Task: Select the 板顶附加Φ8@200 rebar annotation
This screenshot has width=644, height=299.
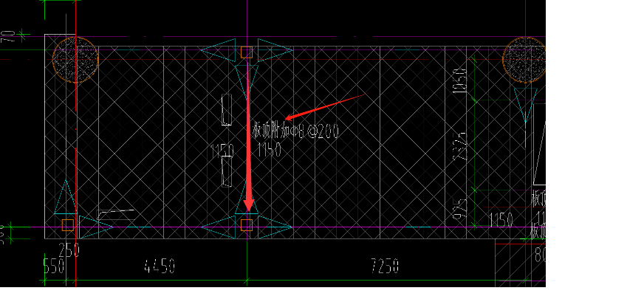Action: (x=295, y=131)
